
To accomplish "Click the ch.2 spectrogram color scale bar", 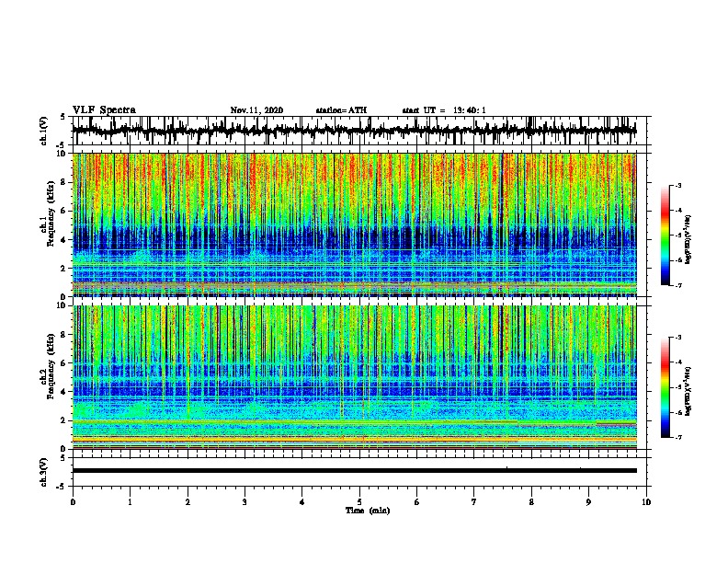I will point(665,387).
